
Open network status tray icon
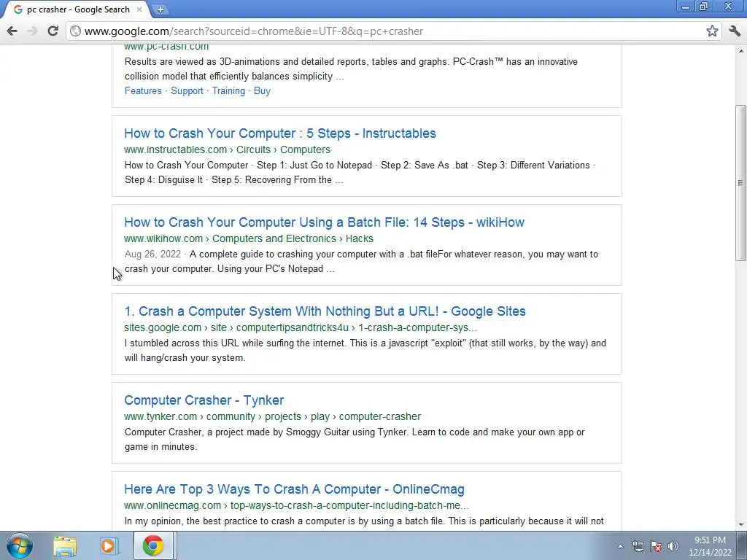638,546
